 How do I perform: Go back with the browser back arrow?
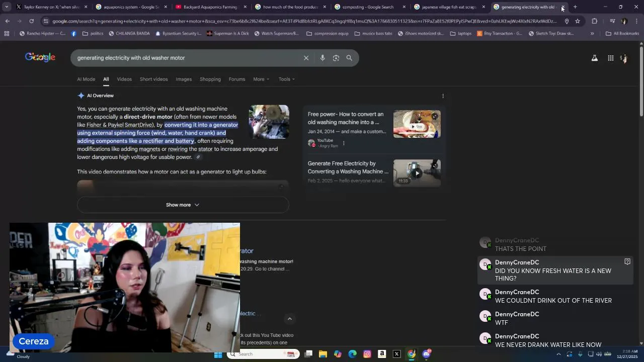[x=7, y=21]
